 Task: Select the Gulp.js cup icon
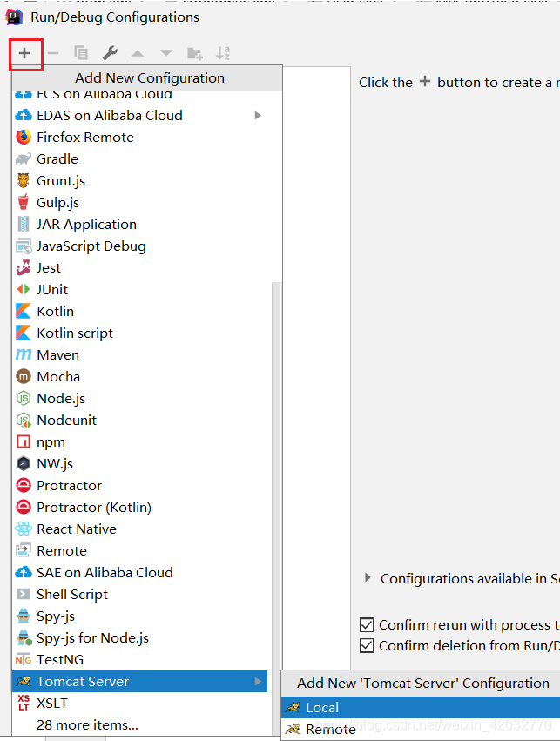[x=24, y=202]
